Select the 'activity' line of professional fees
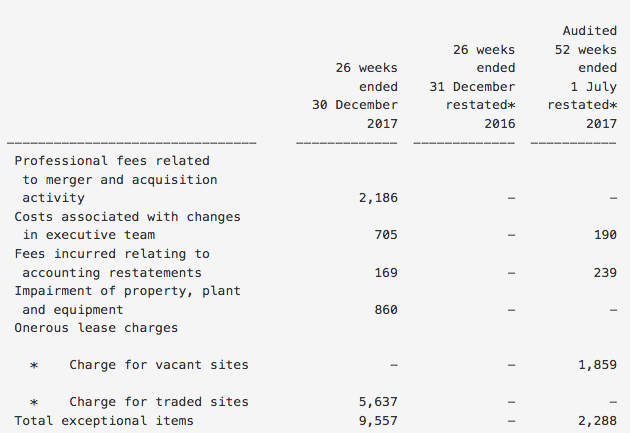 [x=53, y=198]
